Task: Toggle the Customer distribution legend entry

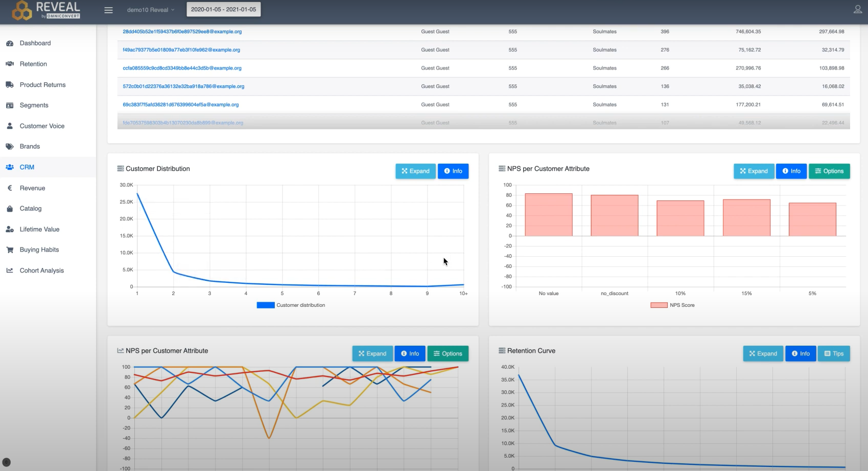Action: tap(290, 305)
